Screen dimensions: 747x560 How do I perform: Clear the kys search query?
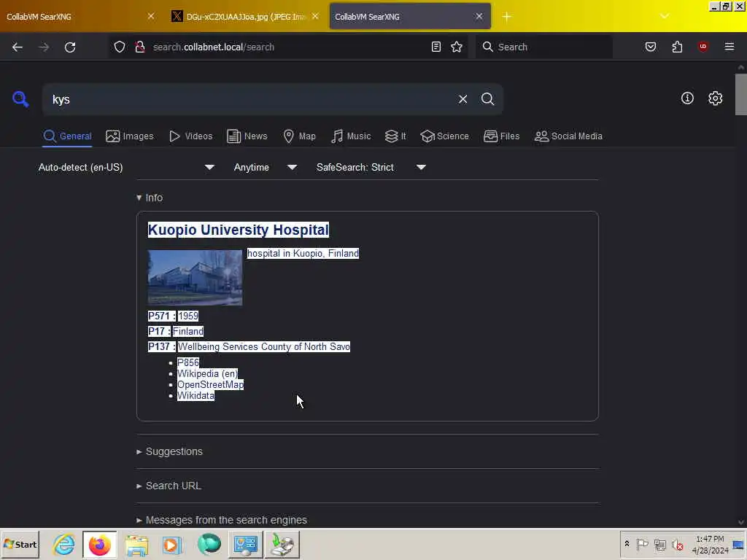462,99
